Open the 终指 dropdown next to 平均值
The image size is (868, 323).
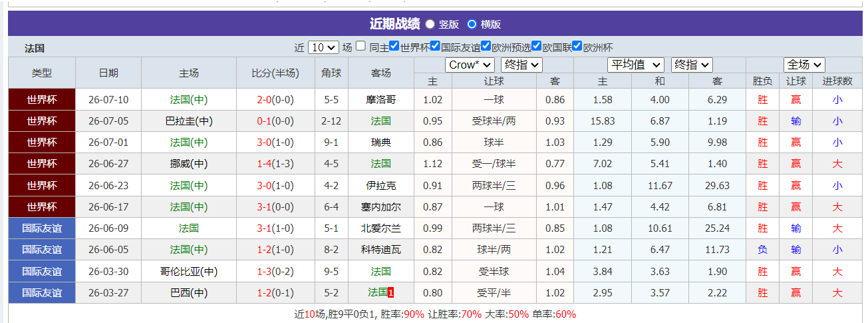click(692, 65)
